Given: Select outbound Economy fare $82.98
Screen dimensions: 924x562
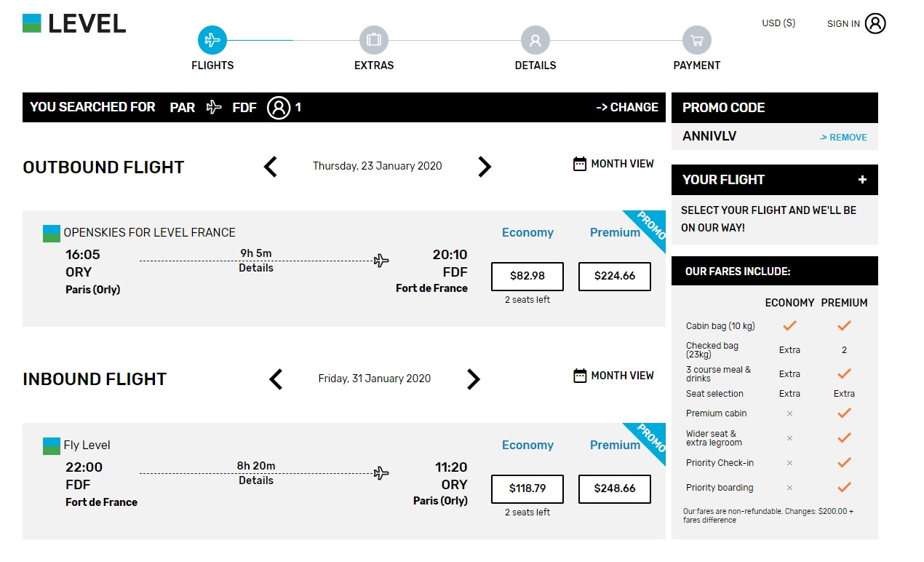Looking at the screenshot, I should tap(527, 276).
